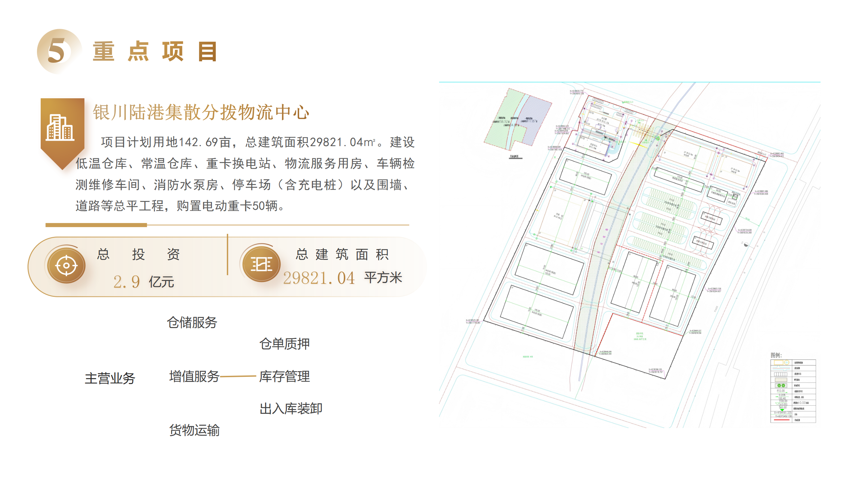The height and width of the screenshot is (488, 868).
Task: Select the 重点项目 heading text
Action: 155,52
